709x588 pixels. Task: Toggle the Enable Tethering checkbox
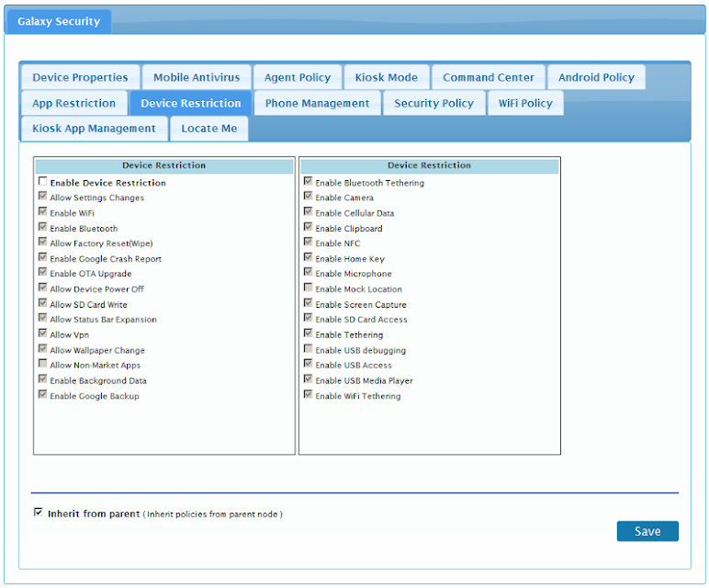[x=309, y=333]
